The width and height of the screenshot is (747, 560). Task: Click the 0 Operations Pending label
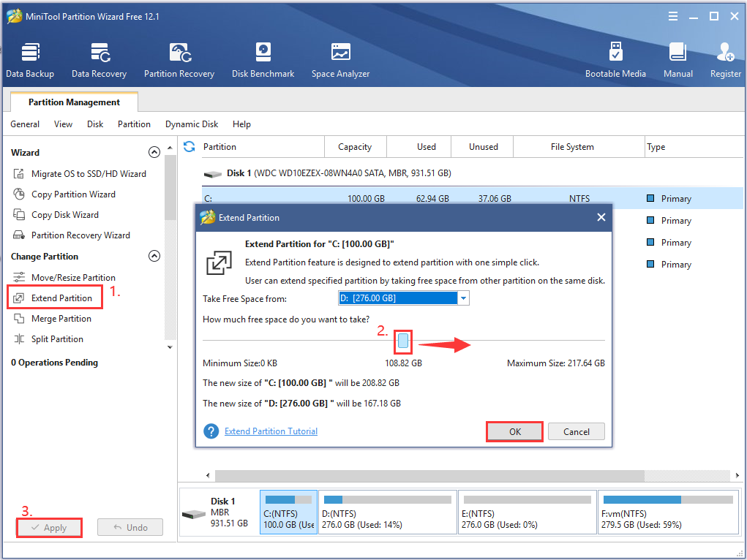pyautogui.click(x=54, y=363)
